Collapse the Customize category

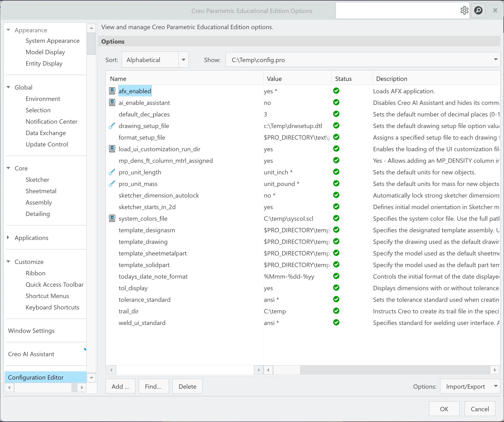pyautogui.click(x=8, y=261)
